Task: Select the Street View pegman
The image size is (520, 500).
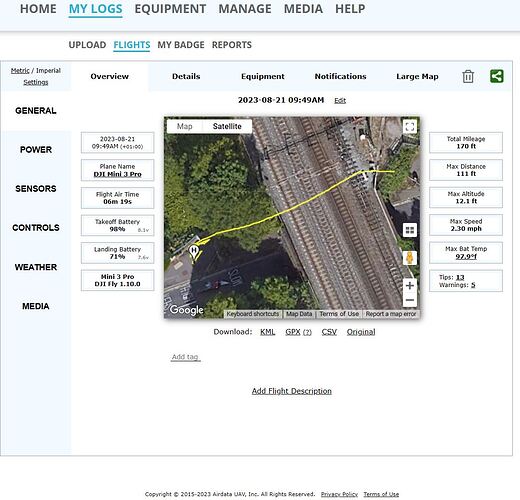Action: pos(410,258)
